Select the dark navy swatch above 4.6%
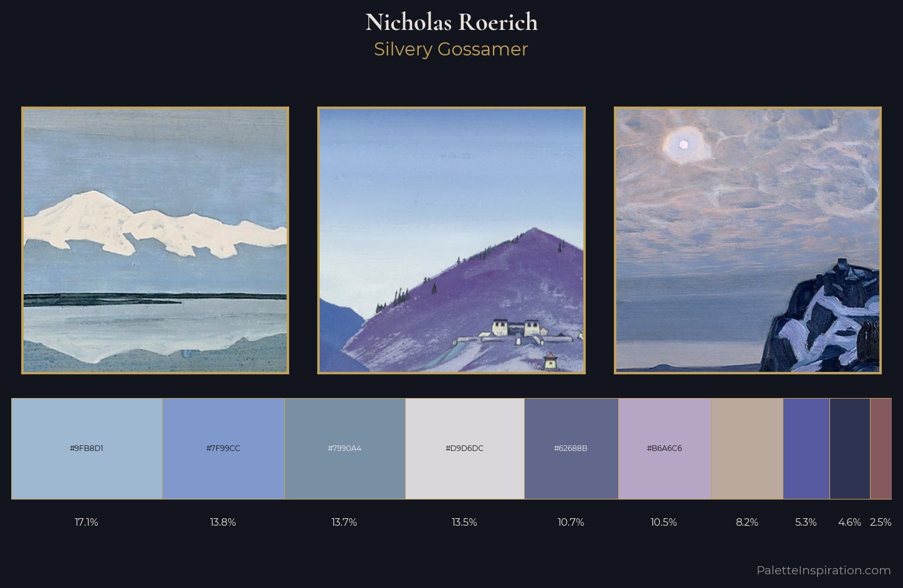903x588 pixels. (850, 448)
